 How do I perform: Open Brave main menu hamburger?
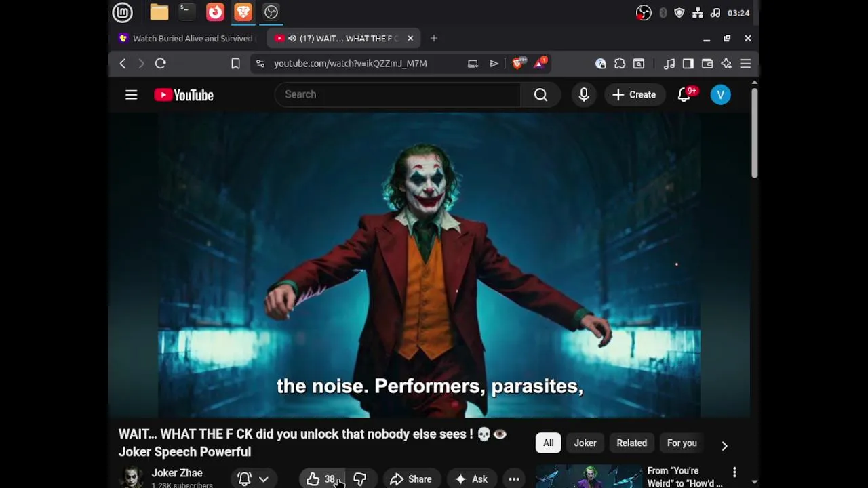[745, 63]
